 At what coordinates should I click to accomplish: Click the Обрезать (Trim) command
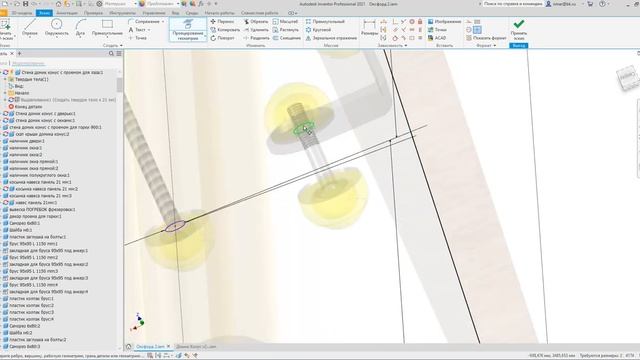[256, 21]
